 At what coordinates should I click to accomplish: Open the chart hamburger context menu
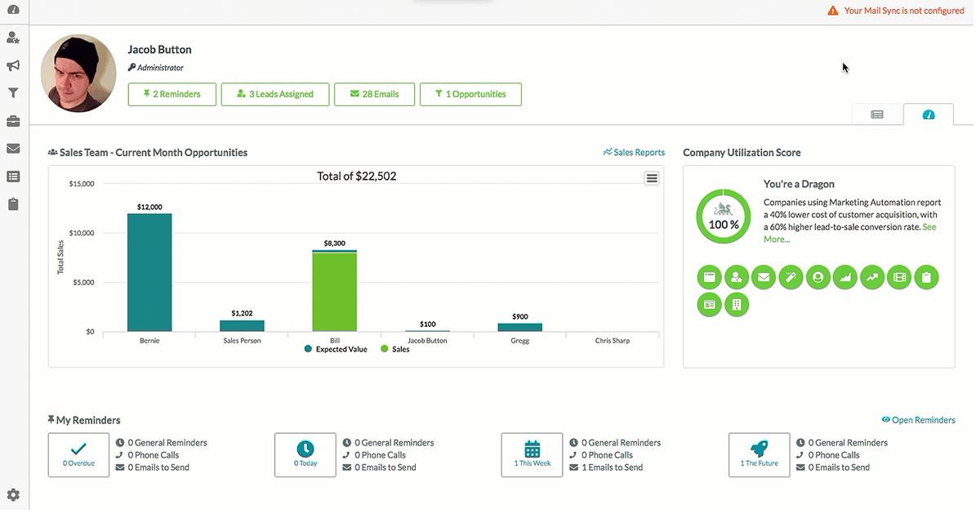[652, 178]
